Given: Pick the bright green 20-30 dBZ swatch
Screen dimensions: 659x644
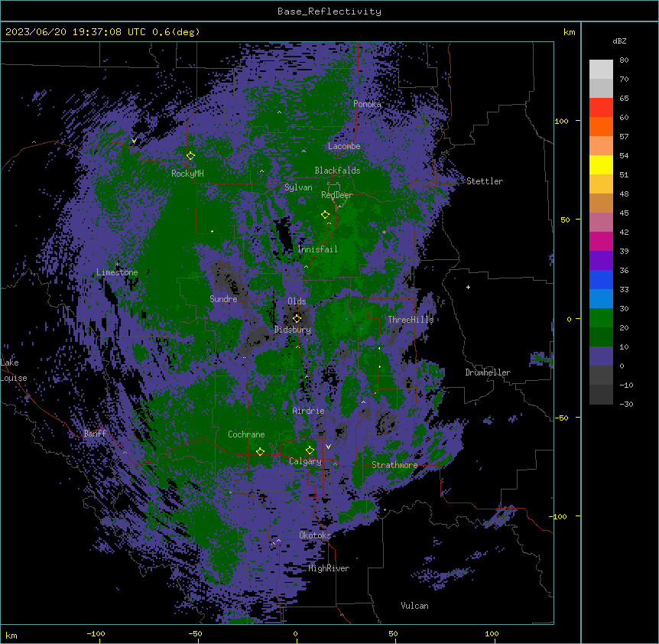Looking at the screenshot, I should click(601, 318).
